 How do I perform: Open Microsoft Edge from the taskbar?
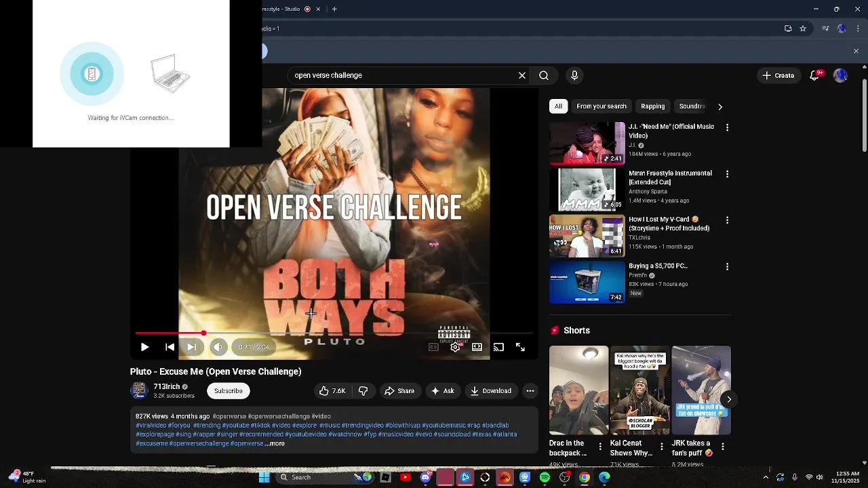coord(604,477)
